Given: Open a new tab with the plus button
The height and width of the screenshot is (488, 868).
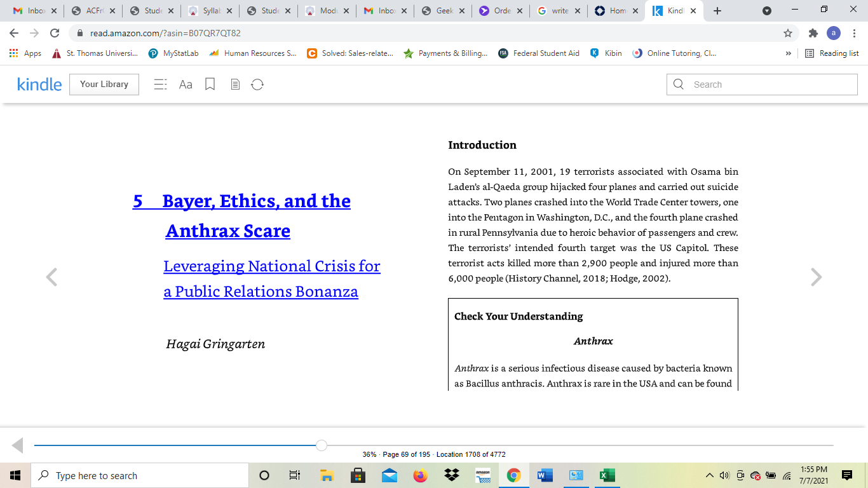Looking at the screenshot, I should pos(717,11).
